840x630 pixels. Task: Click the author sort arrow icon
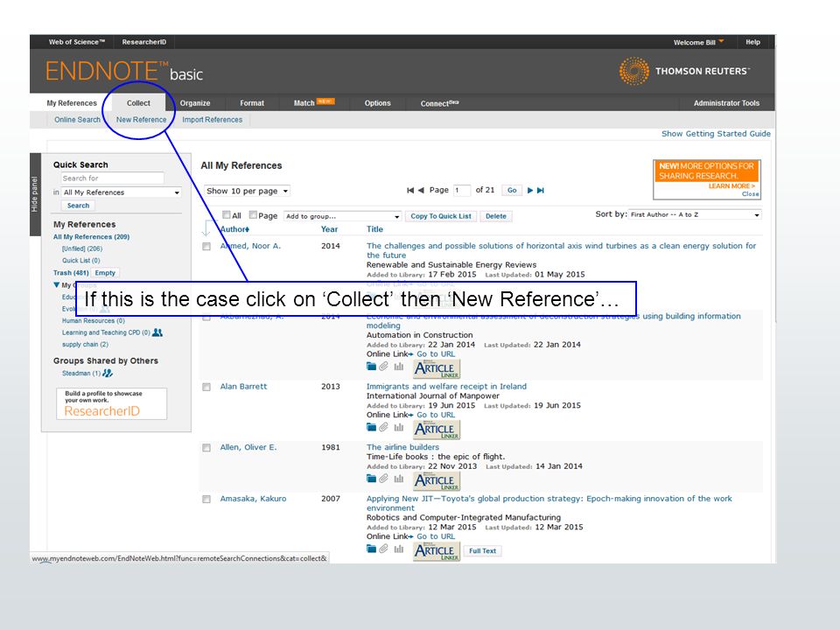pyautogui.click(x=247, y=229)
